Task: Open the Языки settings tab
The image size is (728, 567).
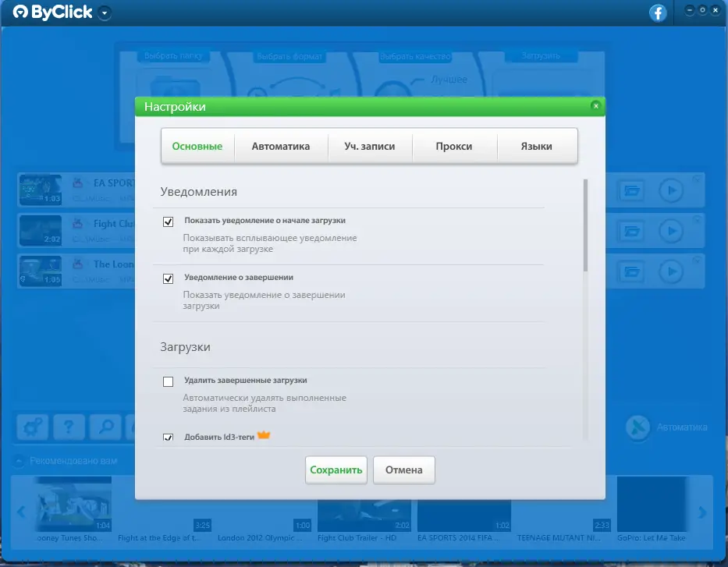Action: 537,146
